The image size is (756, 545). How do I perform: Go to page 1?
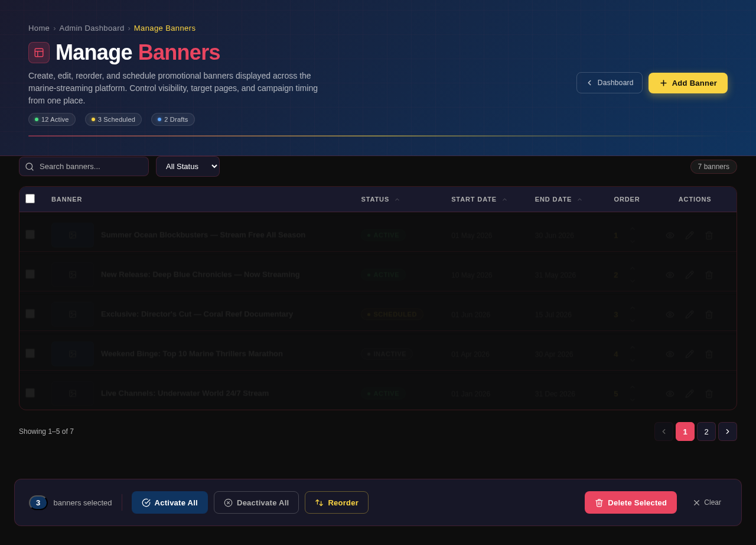click(685, 432)
